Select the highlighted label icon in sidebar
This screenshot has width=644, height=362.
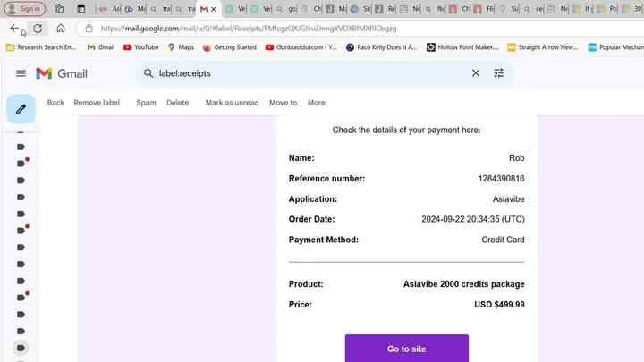click(21, 348)
